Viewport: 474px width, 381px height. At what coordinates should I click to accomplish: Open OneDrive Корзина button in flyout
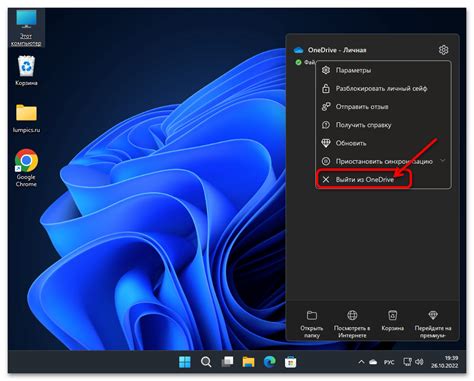click(392, 321)
